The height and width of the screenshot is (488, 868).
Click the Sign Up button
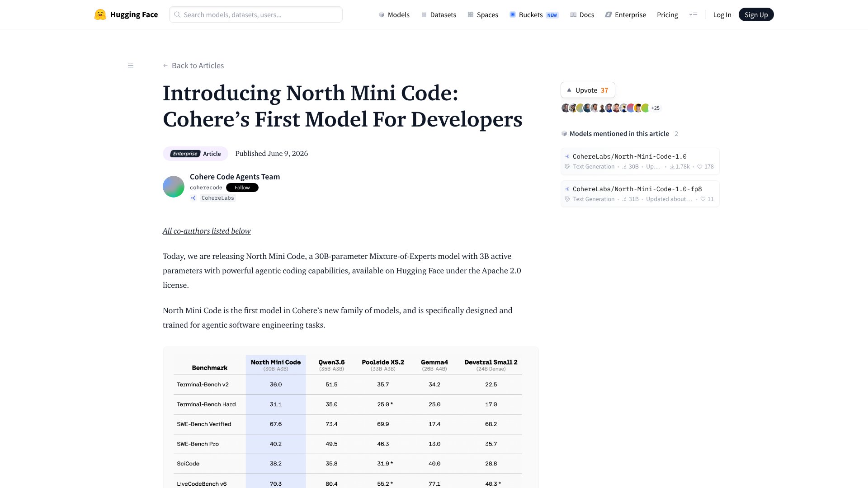tap(756, 14)
